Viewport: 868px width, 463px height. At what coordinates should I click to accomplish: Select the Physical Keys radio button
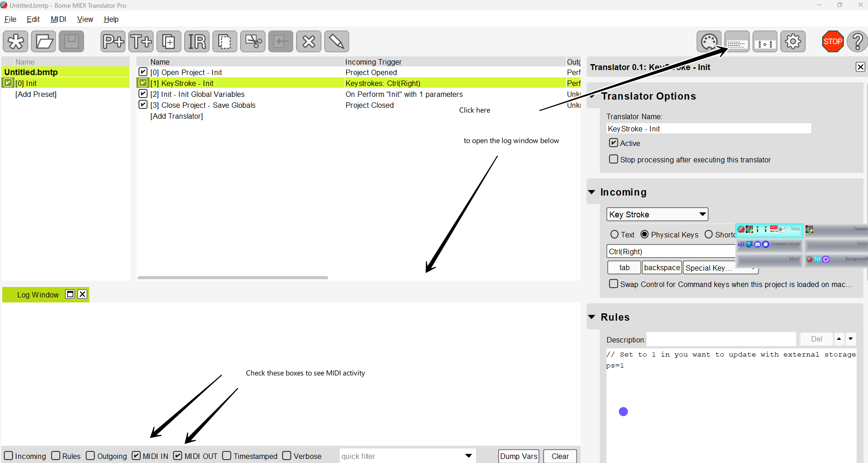pos(644,234)
